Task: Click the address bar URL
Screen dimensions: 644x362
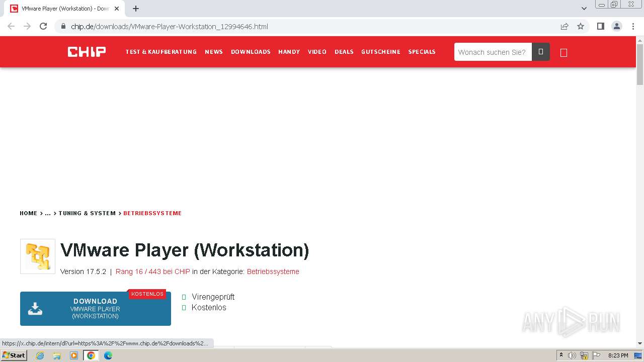Action: coord(170,26)
